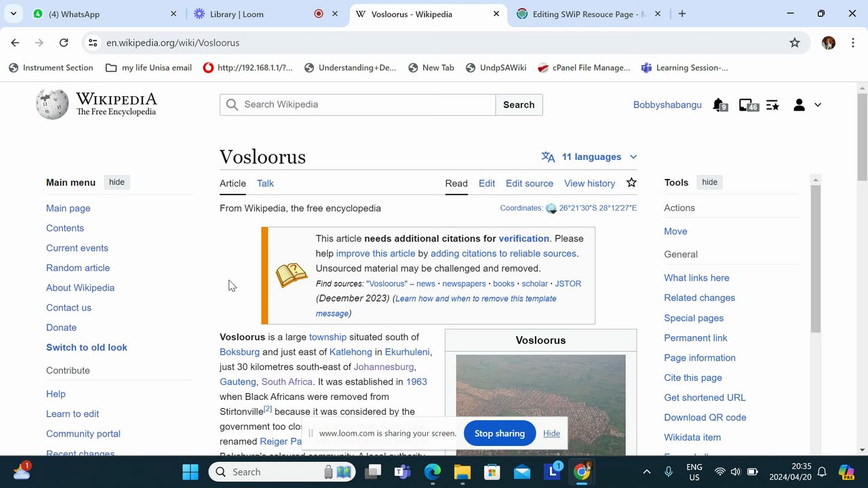The width and height of the screenshot is (868, 488).
Task: Open Microsoft Teams from taskbar
Action: [x=403, y=472]
